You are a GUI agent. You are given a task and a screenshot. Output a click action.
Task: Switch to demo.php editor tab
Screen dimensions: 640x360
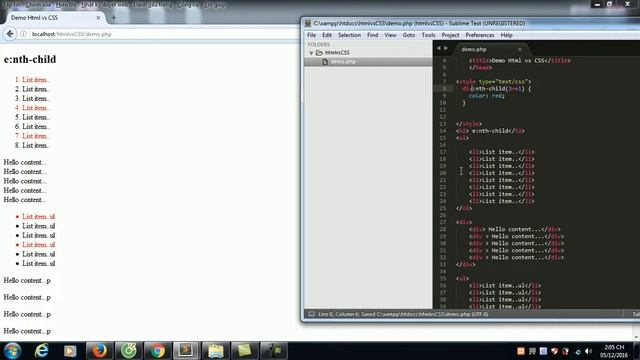point(473,49)
